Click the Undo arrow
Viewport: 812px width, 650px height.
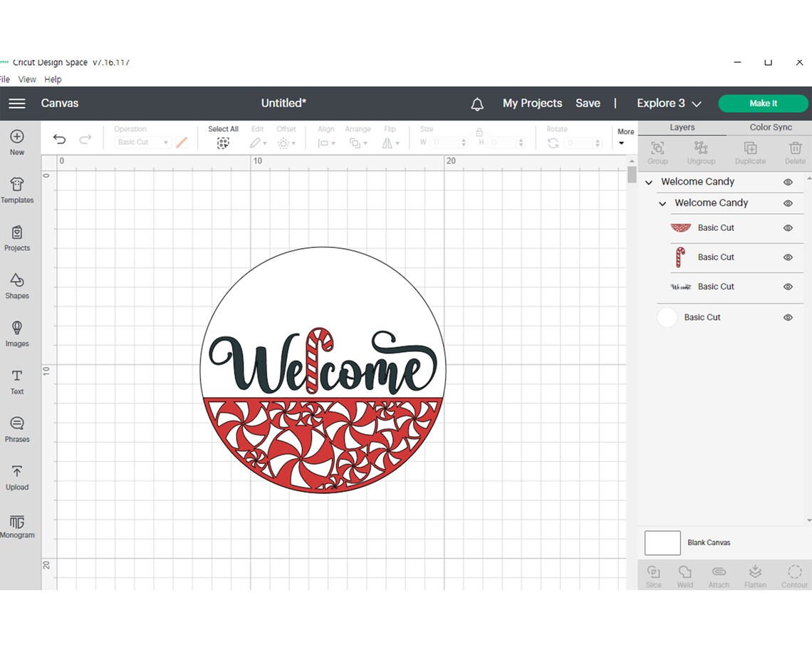pos(59,139)
